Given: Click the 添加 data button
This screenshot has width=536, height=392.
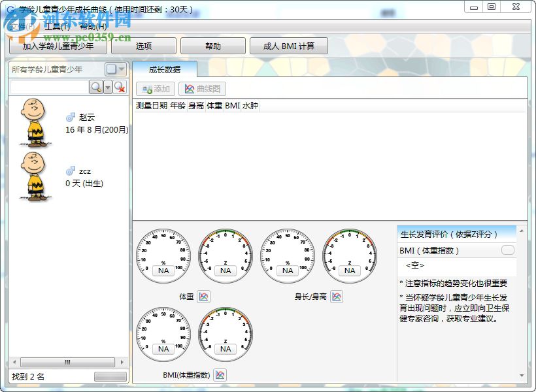Looking at the screenshot, I should pyautogui.click(x=156, y=89).
